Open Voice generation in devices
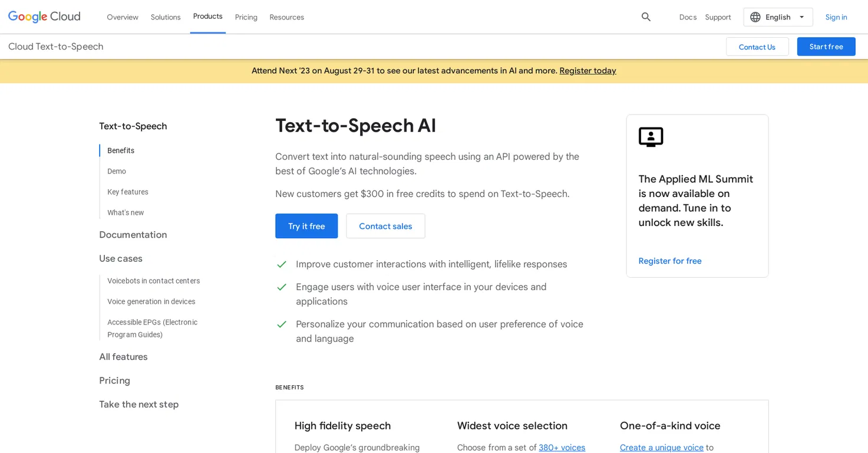868x453 pixels. coord(151,301)
